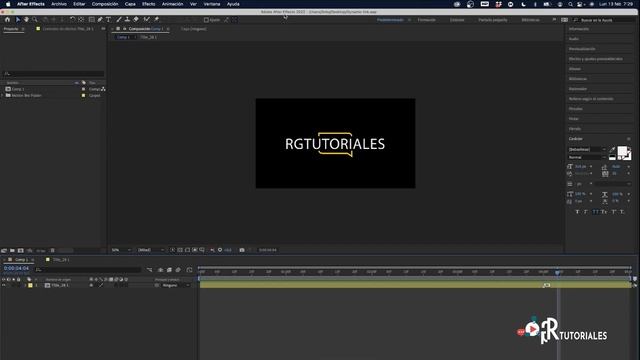Click the Project panel search field
The width and height of the screenshot is (640, 360).
pos(53,74)
